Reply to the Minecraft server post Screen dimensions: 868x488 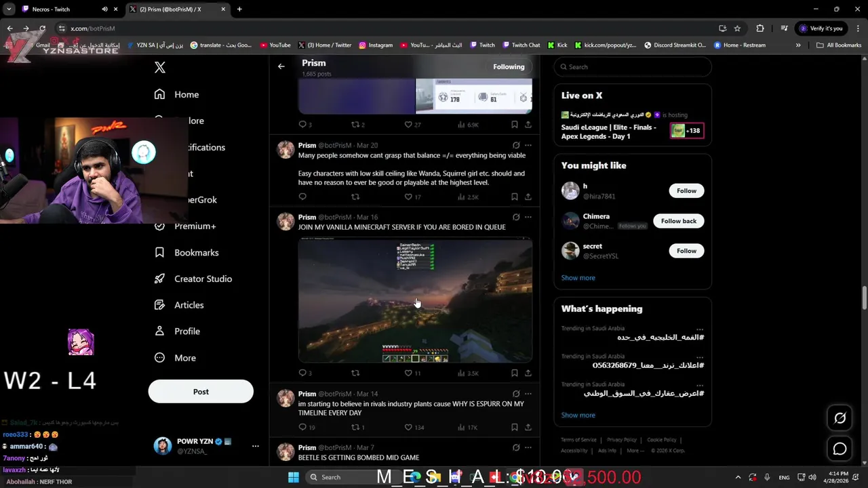[302, 373]
